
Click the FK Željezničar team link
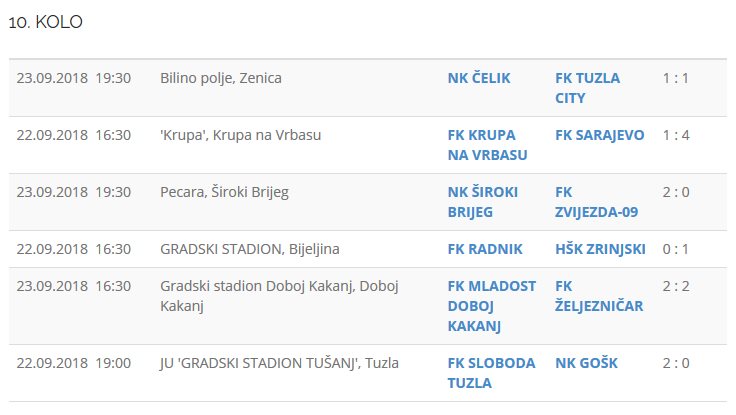tap(599, 296)
